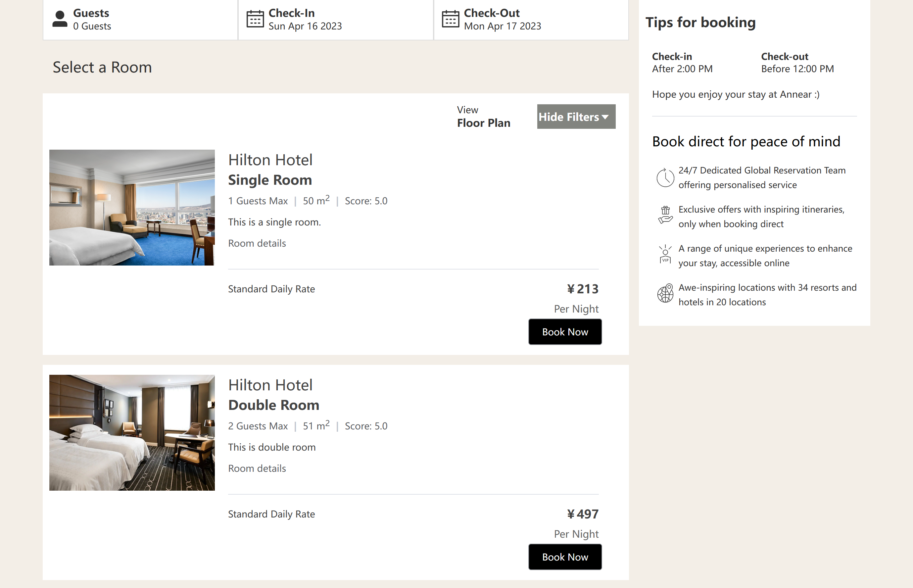
Task: Click 'Hilton Hotel' above Single Room
Action: 270,160
